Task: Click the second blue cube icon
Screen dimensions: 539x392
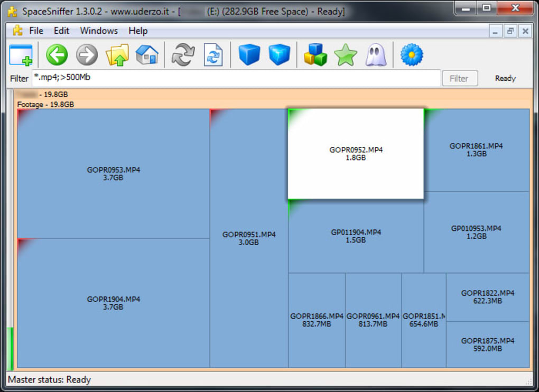Action: pos(279,55)
